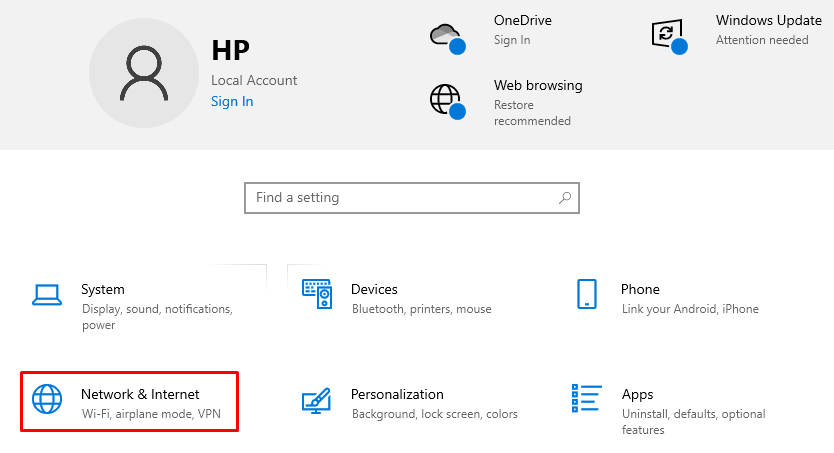Click the System laptop icon

tap(47, 294)
